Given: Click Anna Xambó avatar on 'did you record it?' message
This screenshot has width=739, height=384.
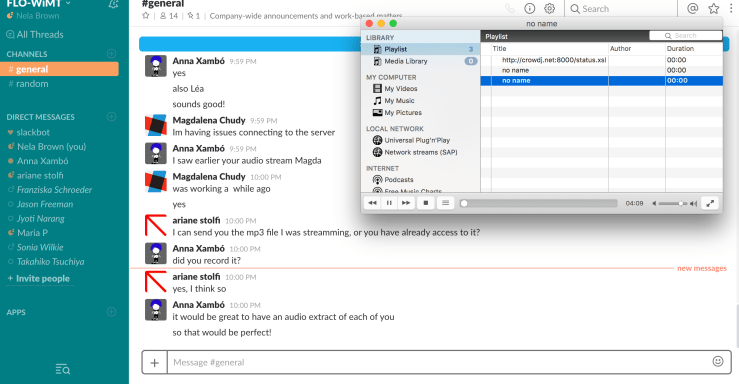Looking at the screenshot, I should 156,253.
